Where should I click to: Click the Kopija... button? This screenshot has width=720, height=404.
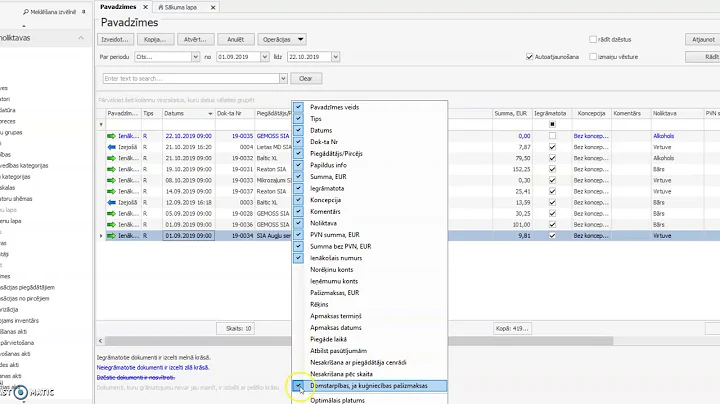155,39
